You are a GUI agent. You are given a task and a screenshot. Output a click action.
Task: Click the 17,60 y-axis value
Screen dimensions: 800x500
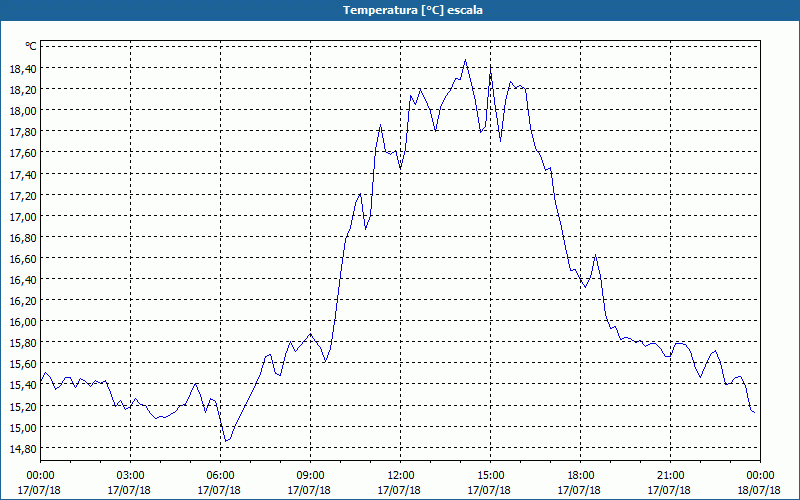click(23, 153)
